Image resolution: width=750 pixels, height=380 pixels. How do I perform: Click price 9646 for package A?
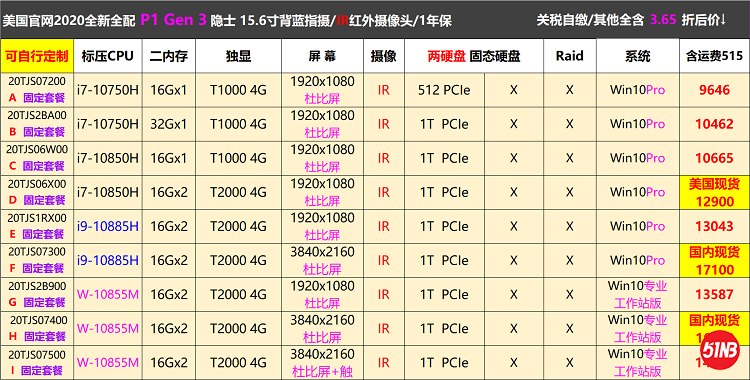(x=715, y=90)
